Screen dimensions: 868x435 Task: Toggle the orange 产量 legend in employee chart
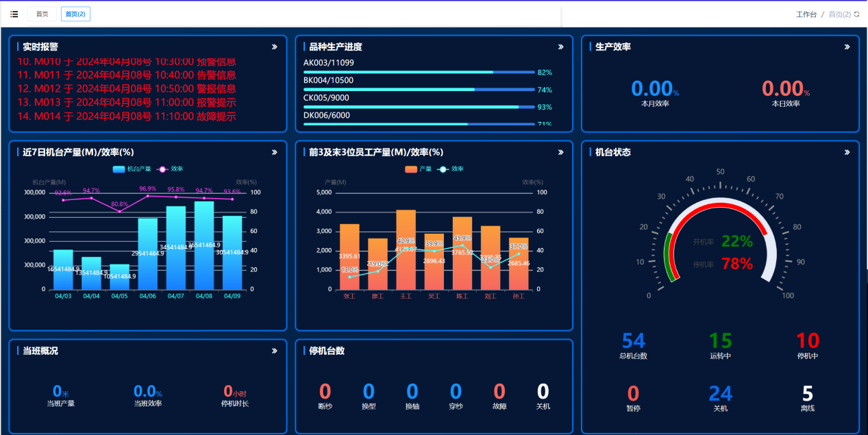tap(418, 169)
